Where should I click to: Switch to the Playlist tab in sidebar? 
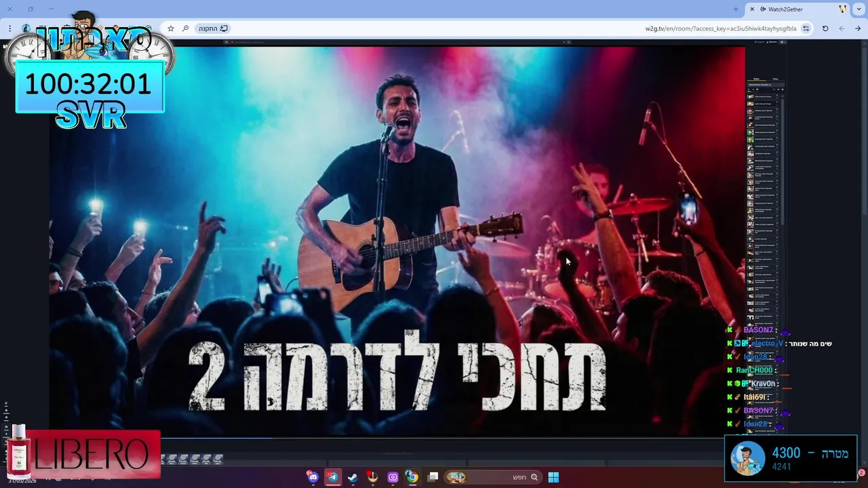[x=756, y=79]
